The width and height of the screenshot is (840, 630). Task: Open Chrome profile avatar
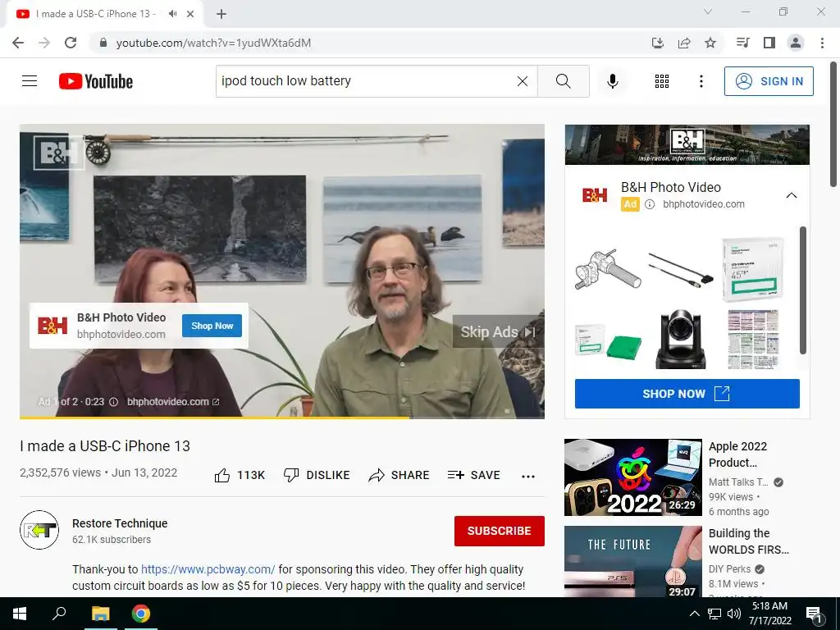(x=796, y=43)
